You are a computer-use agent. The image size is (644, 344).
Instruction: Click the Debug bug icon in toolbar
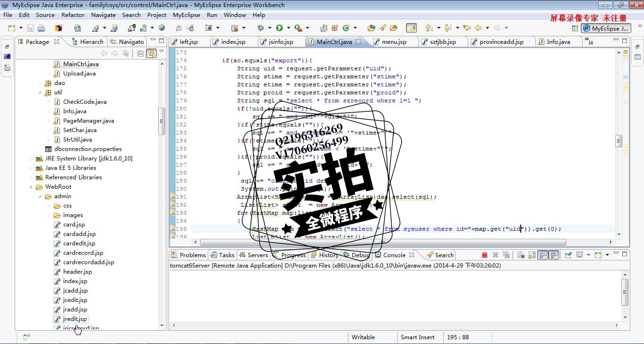[261, 28]
